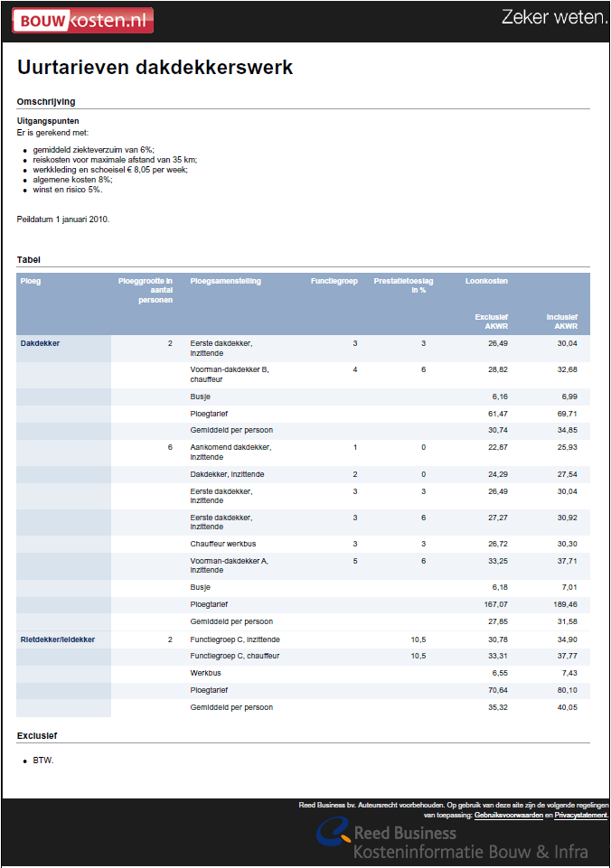Select the Rietdekker/leidekker row label
Screen dimensions: 611x868
(x=58, y=639)
